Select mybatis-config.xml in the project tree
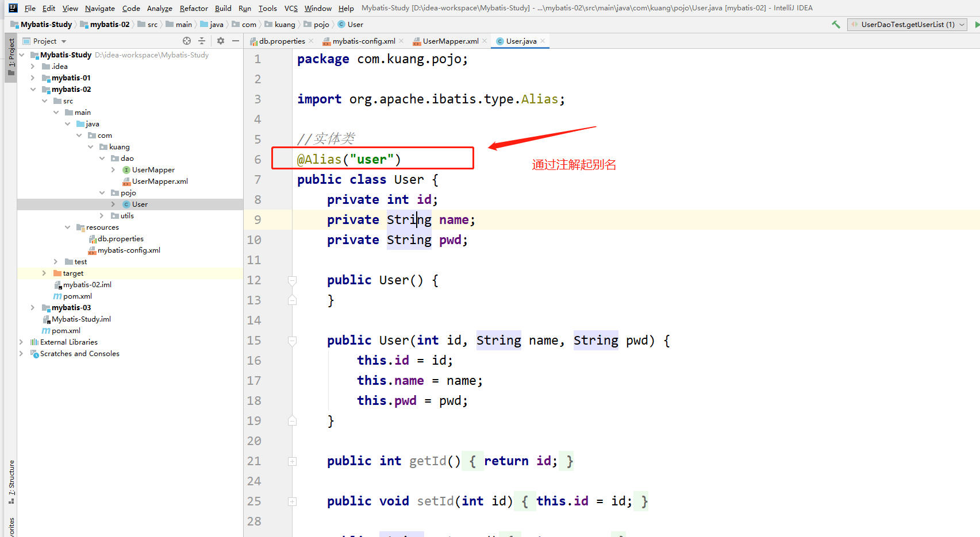The image size is (980, 537). click(x=129, y=250)
